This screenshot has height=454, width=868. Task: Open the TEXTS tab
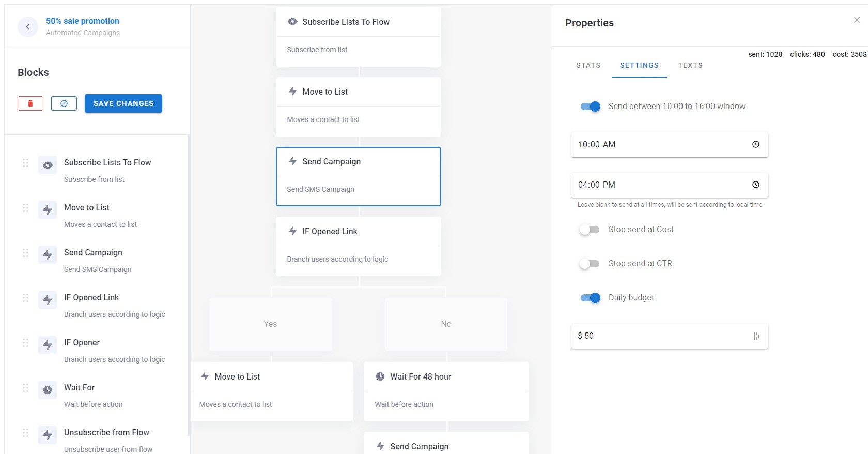(x=690, y=65)
